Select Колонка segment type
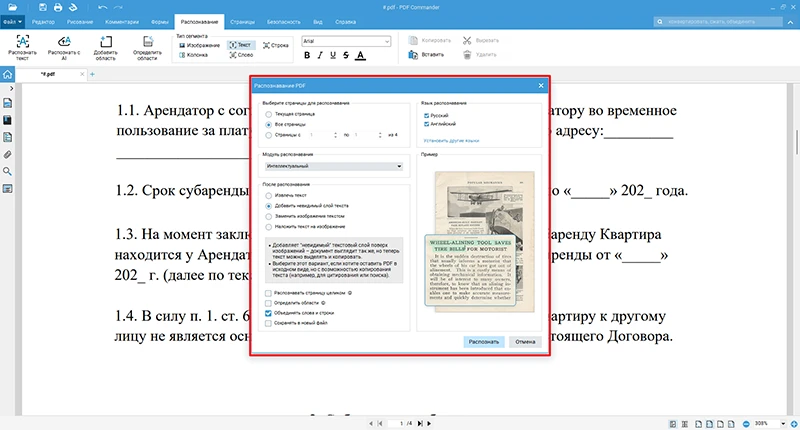The width and height of the screenshot is (800, 430). point(193,55)
